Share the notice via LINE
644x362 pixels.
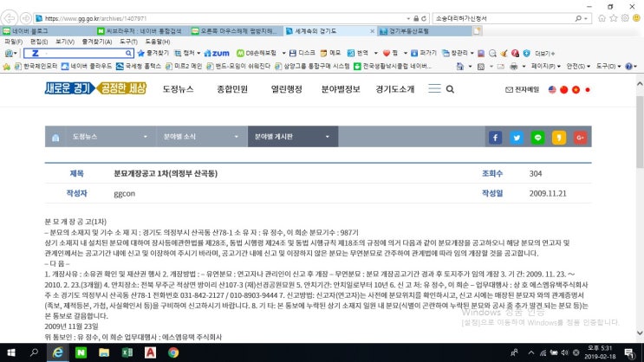pyautogui.click(x=537, y=138)
